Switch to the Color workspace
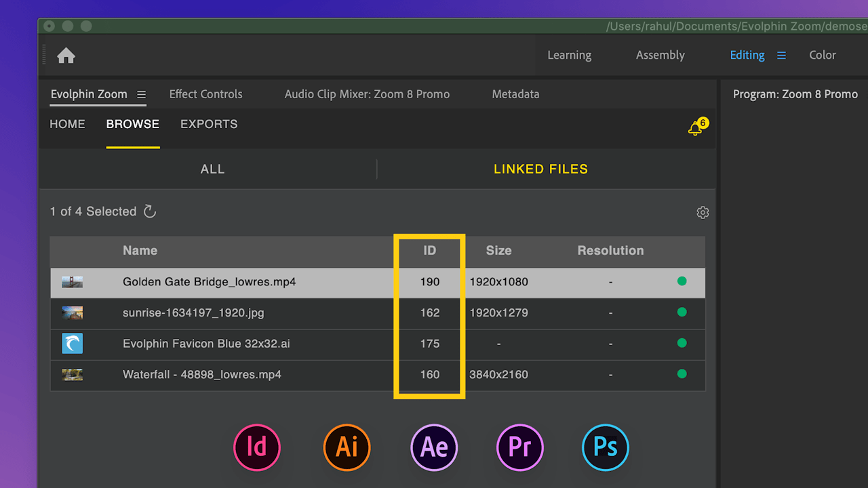Image resolution: width=868 pixels, height=488 pixels. (822, 55)
